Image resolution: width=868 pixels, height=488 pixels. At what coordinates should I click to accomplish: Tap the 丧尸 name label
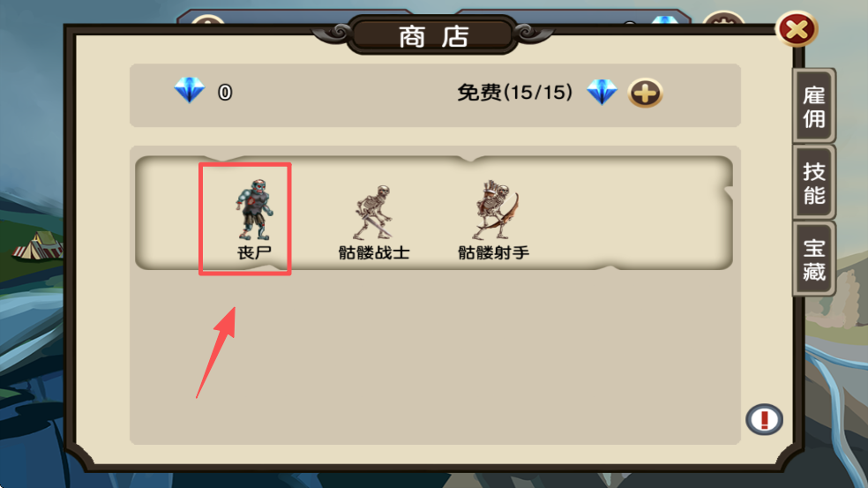click(x=254, y=253)
